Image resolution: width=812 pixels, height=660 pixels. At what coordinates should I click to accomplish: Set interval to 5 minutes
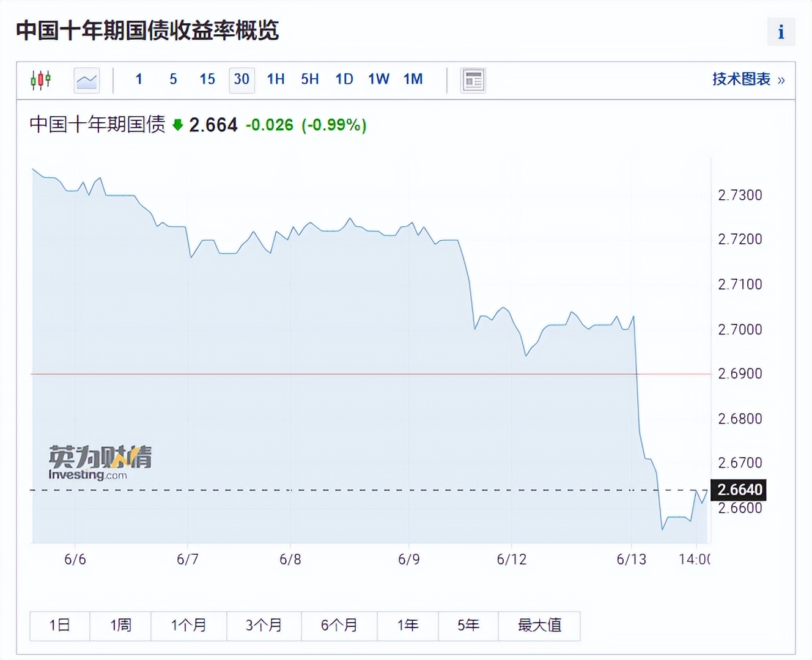coord(173,79)
